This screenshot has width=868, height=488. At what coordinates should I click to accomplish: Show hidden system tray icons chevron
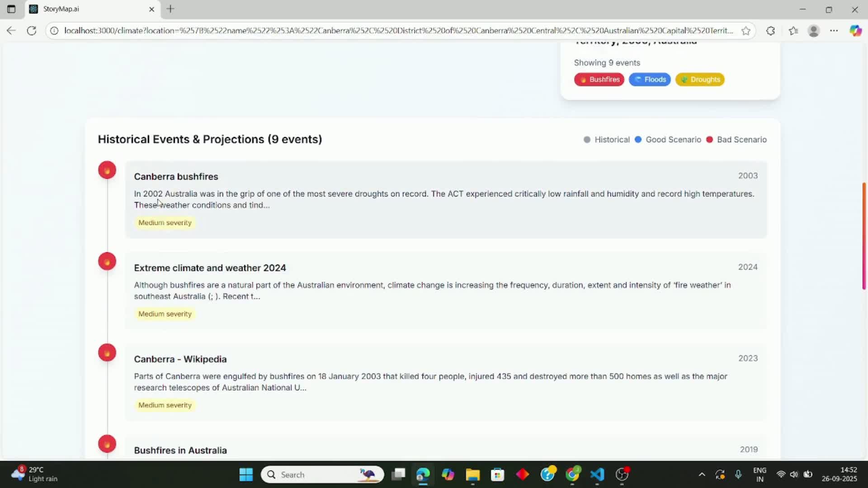702,474
